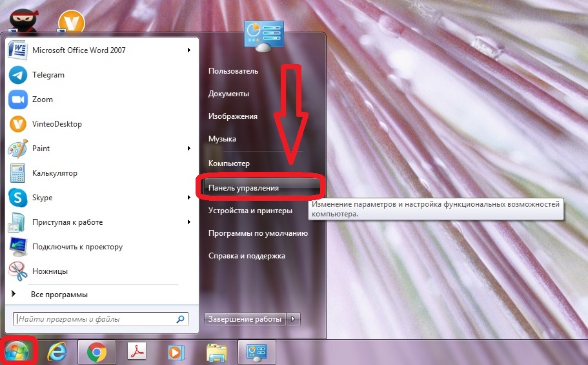Open Internet Explorer from the taskbar
The image size is (588, 365).
[x=58, y=351]
